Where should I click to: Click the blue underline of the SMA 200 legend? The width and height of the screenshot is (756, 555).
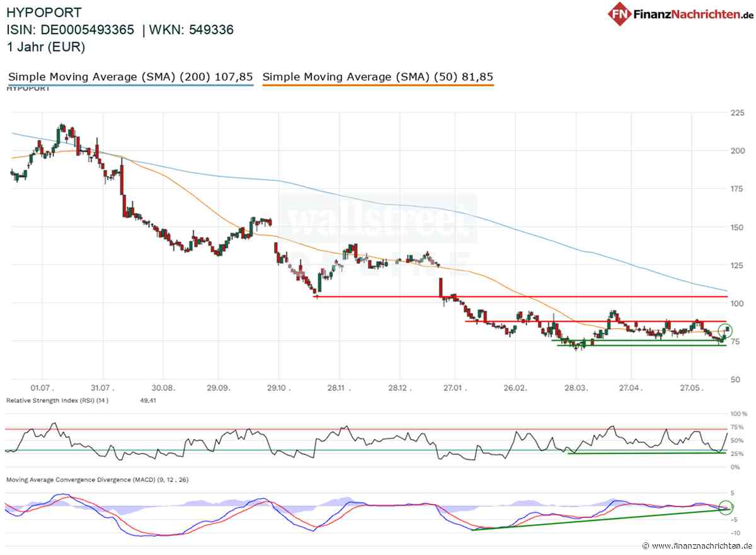tap(130, 85)
